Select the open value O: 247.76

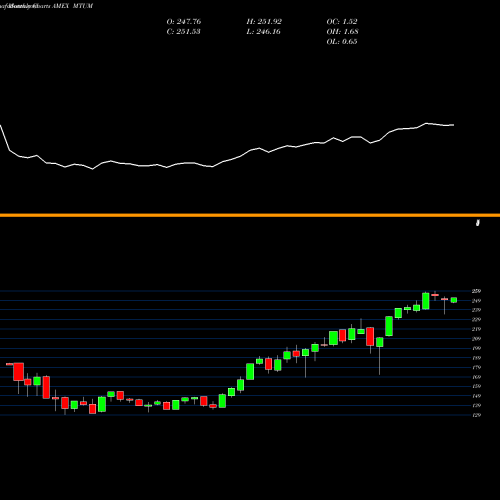pos(184,22)
